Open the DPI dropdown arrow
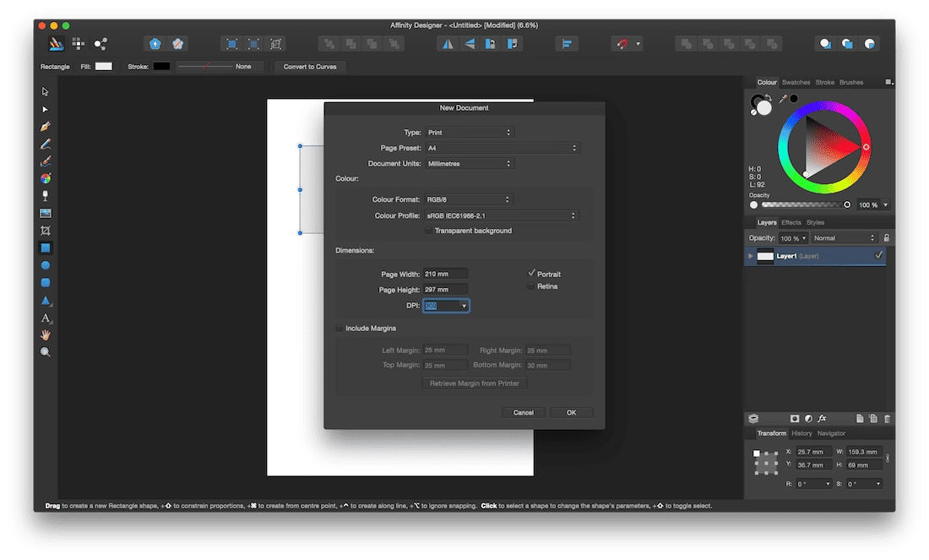 click(x=464, y=306)
